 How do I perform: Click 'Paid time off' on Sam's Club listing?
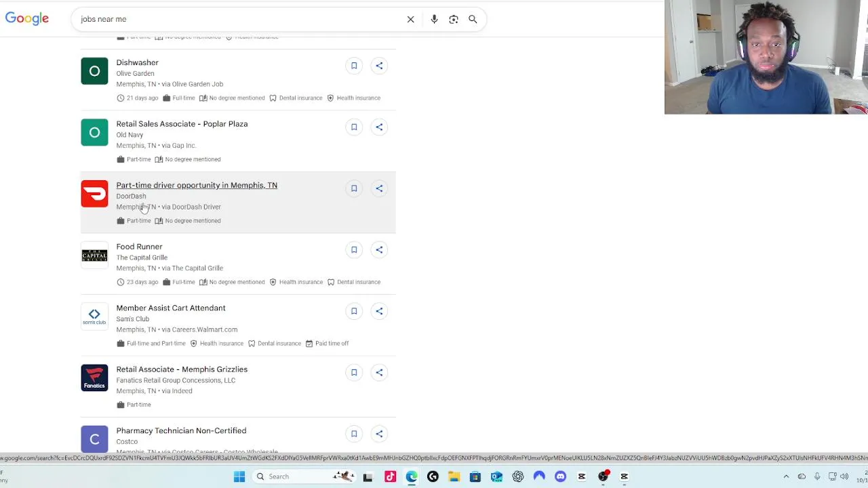coord(332,344)
